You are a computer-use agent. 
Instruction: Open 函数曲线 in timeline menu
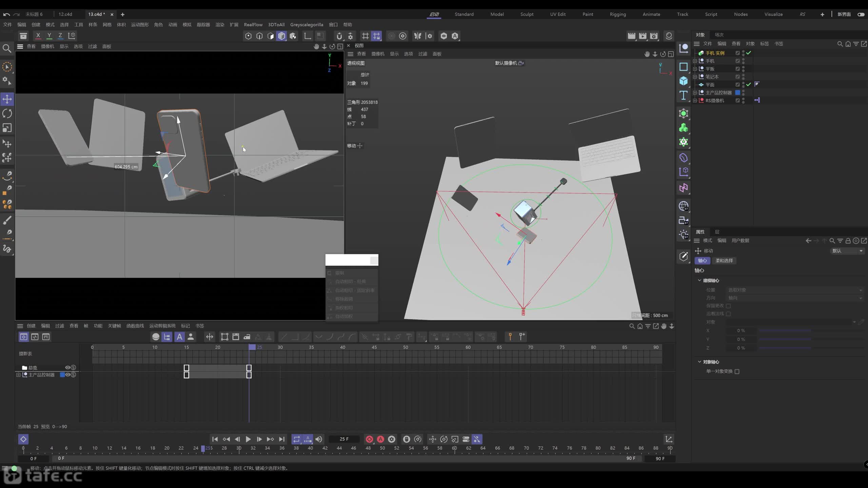(135, 326)
